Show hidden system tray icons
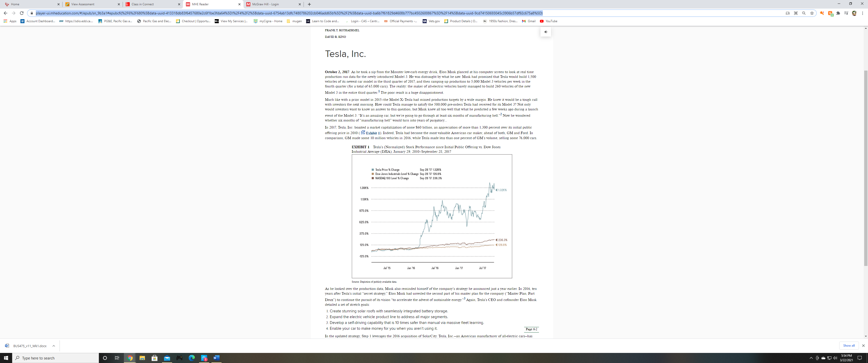The image size is (868, 363). 811,358
